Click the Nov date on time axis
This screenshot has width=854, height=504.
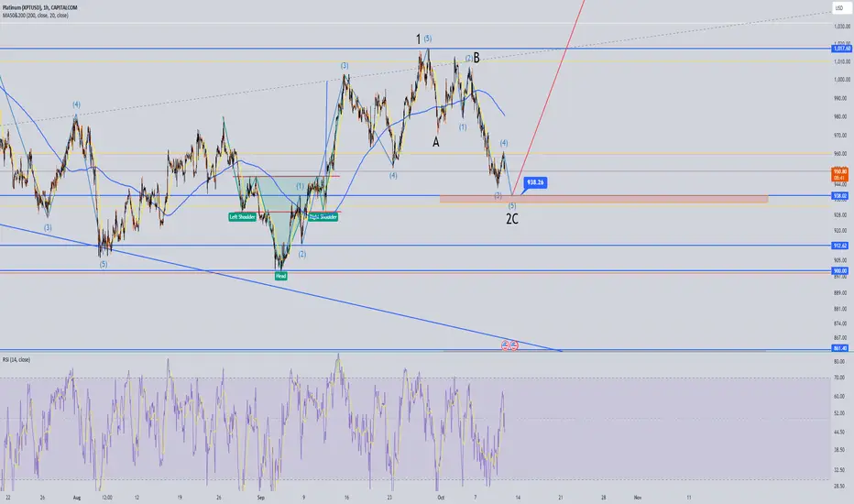coord(637,498)
